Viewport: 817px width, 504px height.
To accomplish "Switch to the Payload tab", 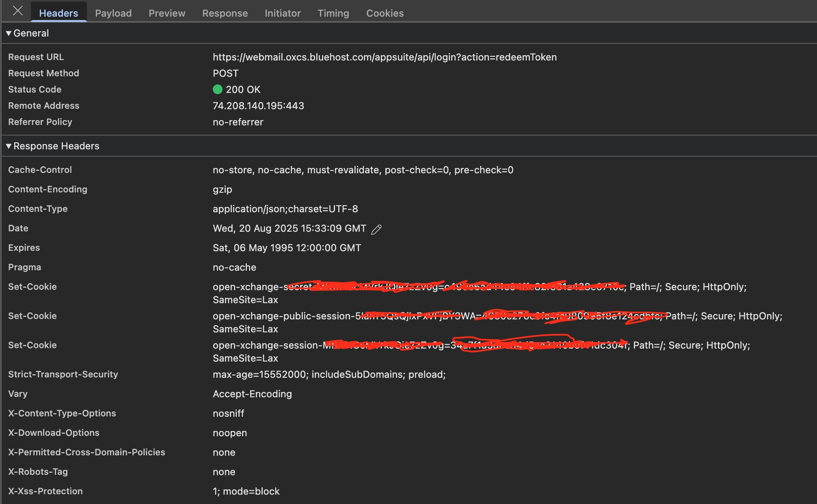I will pyautogui.click(x=113, y=13).
